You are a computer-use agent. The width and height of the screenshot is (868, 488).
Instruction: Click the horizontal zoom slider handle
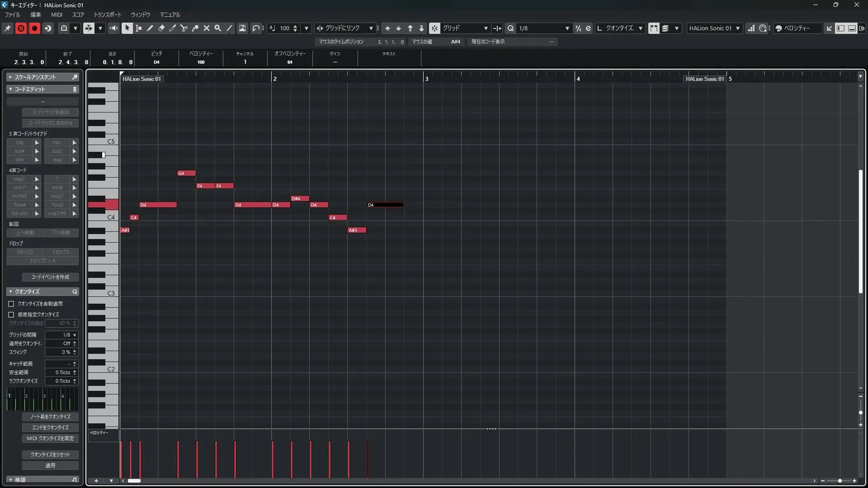(x=840, y=481)
